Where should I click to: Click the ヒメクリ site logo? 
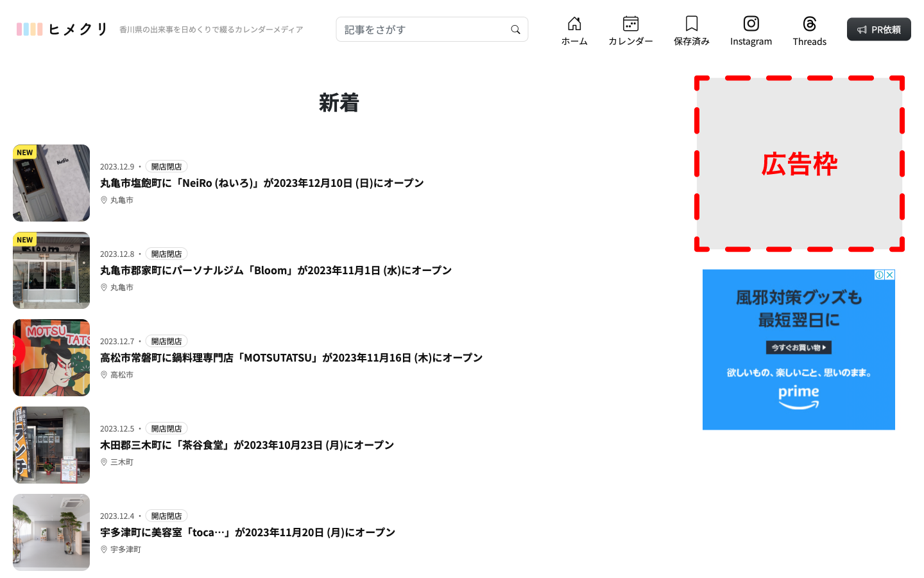click(x=62, y=30)
